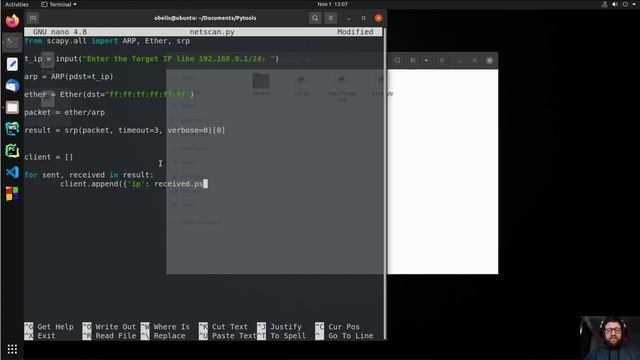The width and height of the screenshot is (640, 360).
Task: Open the Files window hamburger menu
Action: click(x=442, y=60)
